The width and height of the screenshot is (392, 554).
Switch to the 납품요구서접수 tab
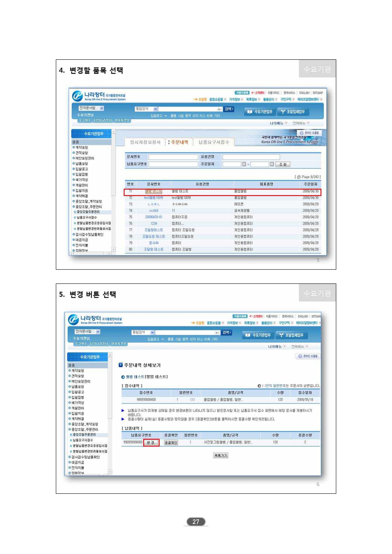click(x=214, y=142)
